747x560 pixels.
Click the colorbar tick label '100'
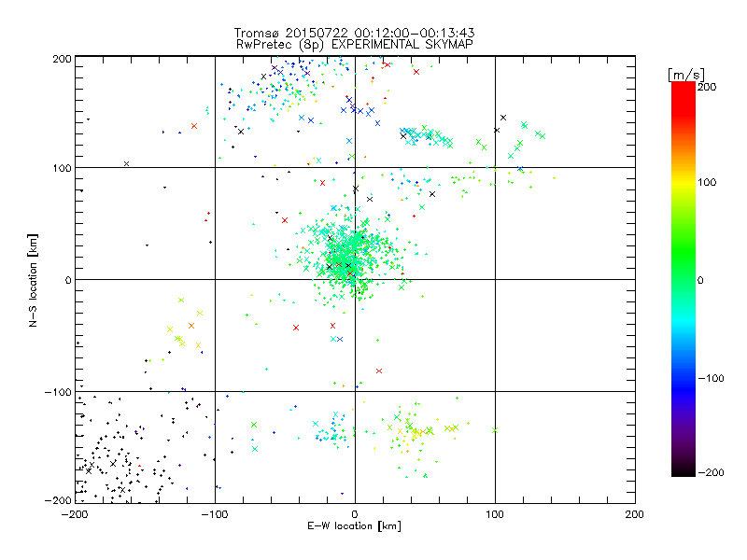(x=707, y=182)
